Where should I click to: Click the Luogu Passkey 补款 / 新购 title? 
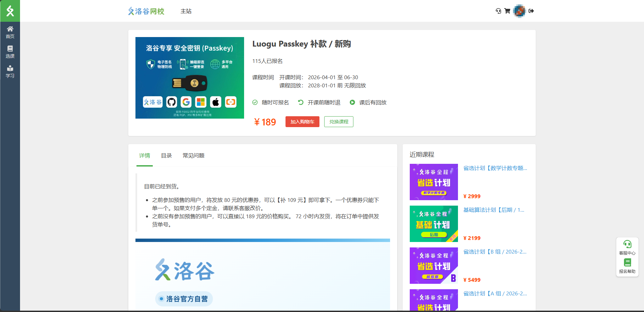[x=301, y=44]
